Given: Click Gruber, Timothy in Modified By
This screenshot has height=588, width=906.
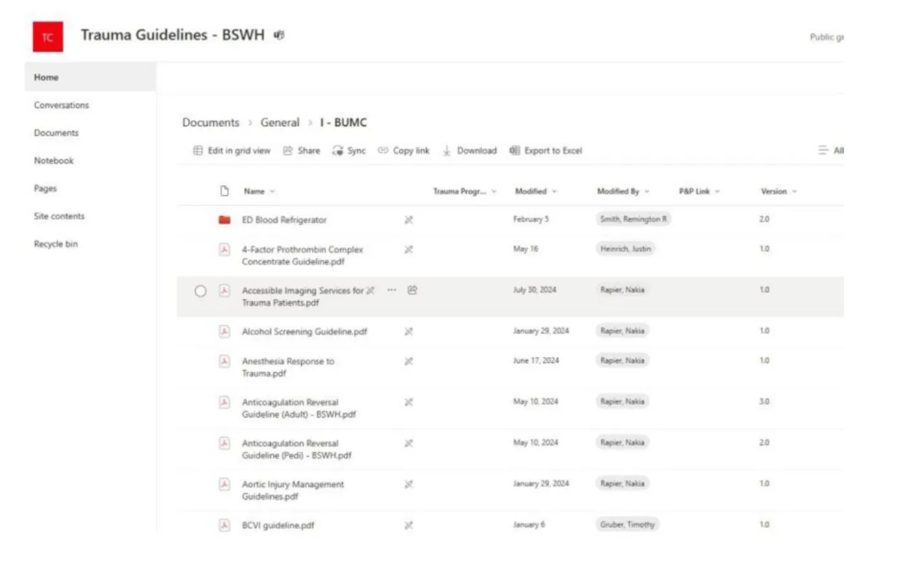Looking at the screenshot, I should click(627, 525).
